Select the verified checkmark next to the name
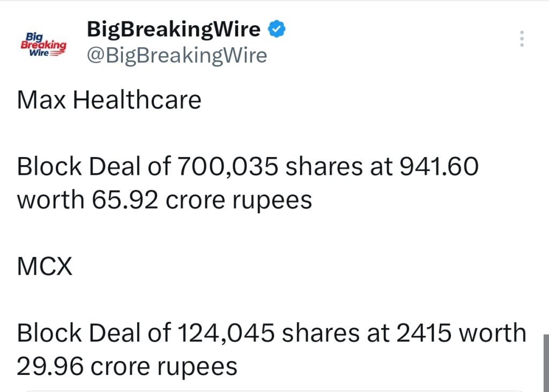Screen dimensions: 549x392 tap(276, 28)
